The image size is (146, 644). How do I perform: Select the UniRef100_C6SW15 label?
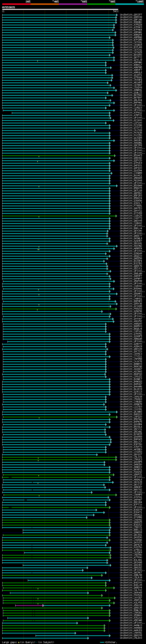[x=131, y=45]
